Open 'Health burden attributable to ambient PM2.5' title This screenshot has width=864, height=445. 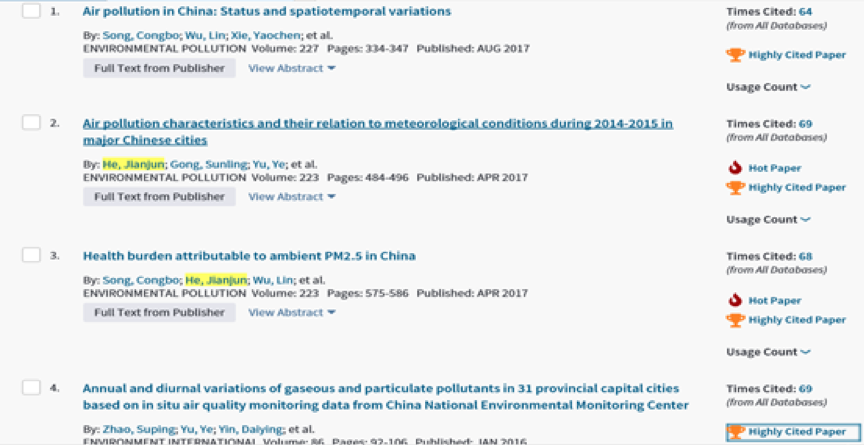249,256
